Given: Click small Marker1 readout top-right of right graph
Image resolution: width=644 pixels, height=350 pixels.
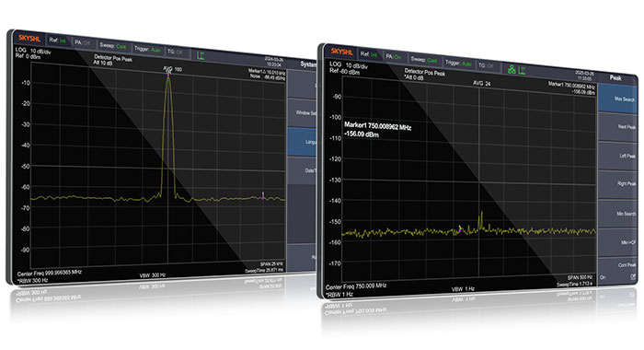Looking at the screenshot, I should pos(571,88).
